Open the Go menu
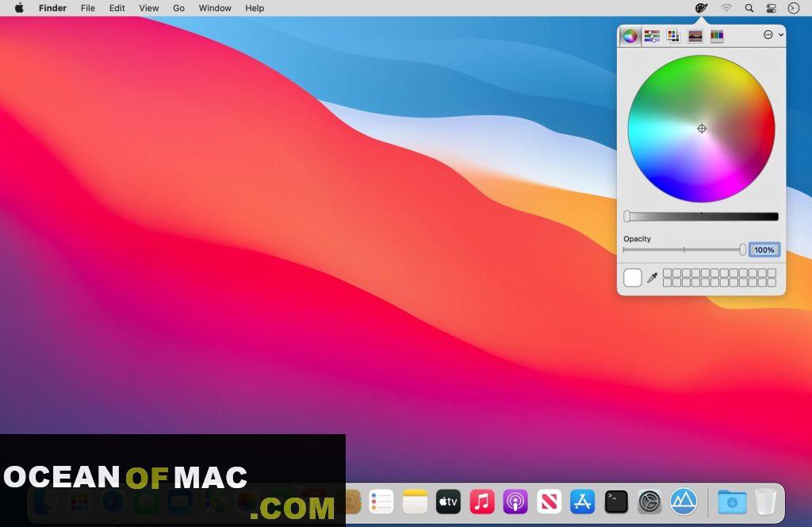Screen dimensions: 812x527 pos(178,8)
